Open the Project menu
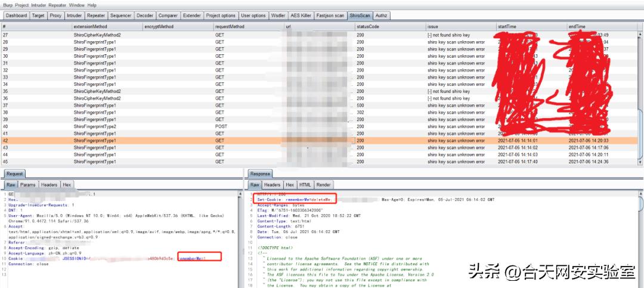The width and height of the screenshot is (644, 288). [23, 5]
